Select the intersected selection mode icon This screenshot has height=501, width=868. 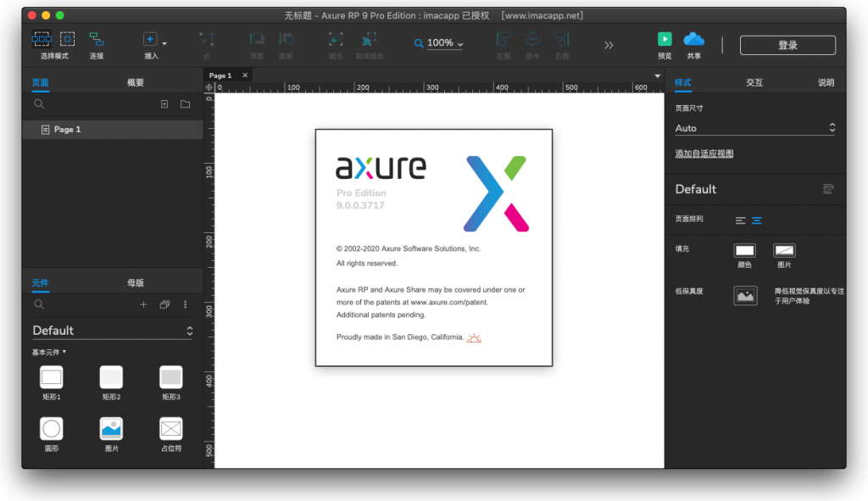[x=42, y=39]
